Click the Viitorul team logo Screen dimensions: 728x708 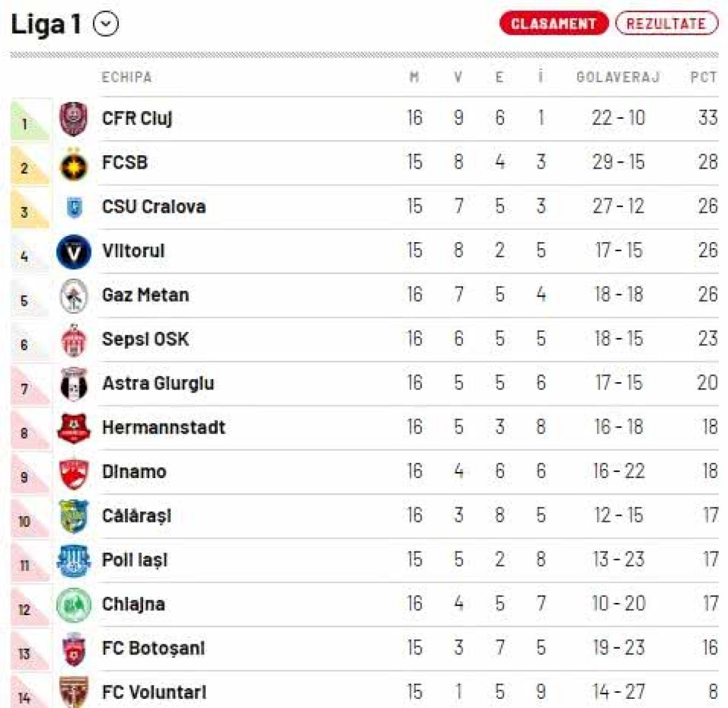coord(73,251)
